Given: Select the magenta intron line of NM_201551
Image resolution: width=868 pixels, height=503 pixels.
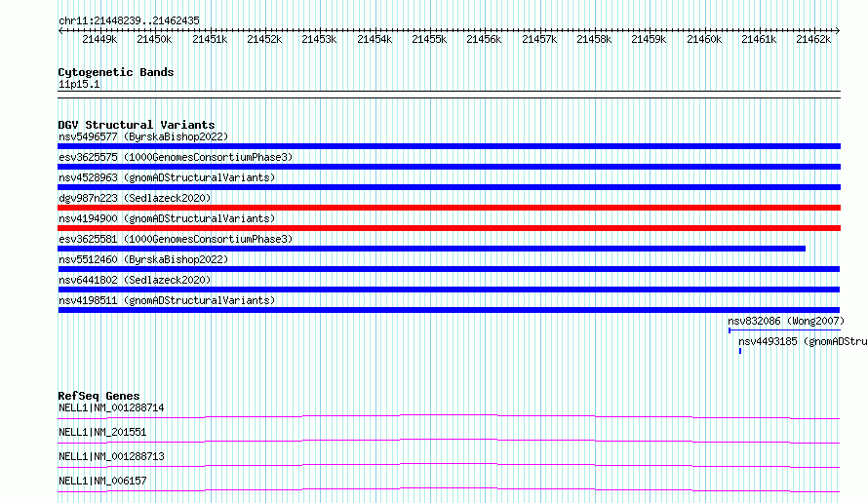Looking at the screenshot, I should pyautogui.click(x=449, y=441).
